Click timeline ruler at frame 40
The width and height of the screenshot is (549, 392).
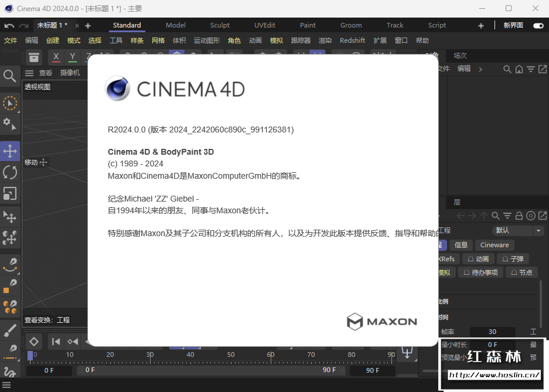pyautogui.click(x=190, y=356)
